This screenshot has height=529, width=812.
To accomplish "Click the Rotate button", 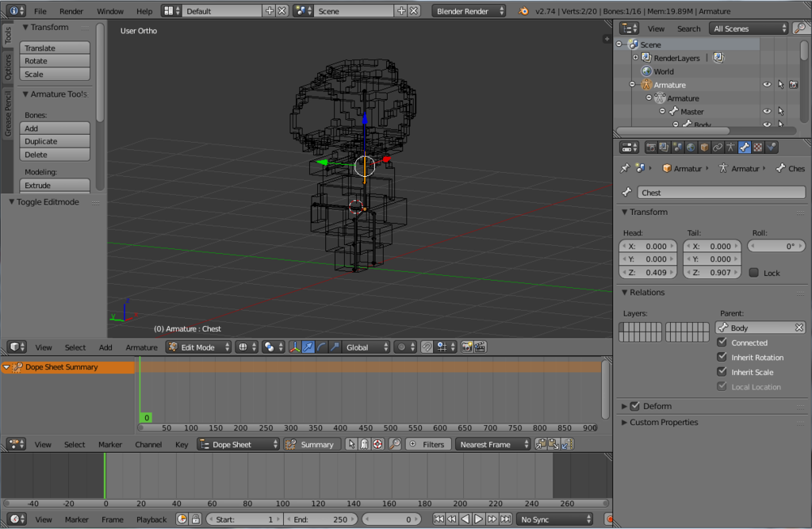I will tap(55, 60).
